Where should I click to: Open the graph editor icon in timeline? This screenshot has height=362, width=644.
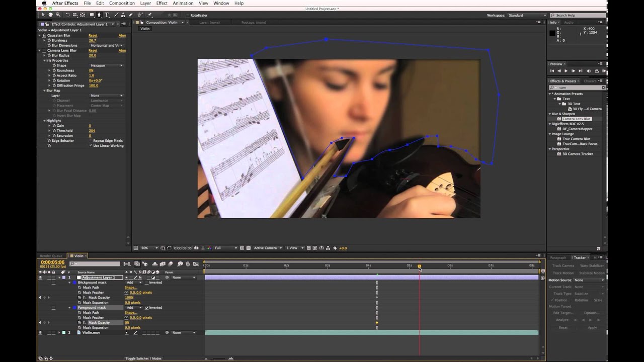click(x=196, y=264)
